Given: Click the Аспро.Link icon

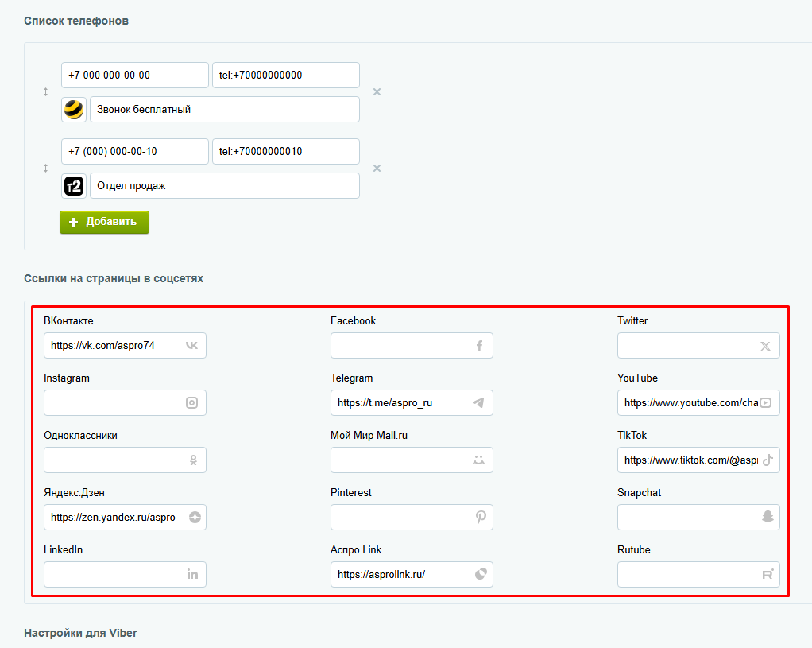Looking at the screenshot, I should pyautogui.click(x=481, y=574).
